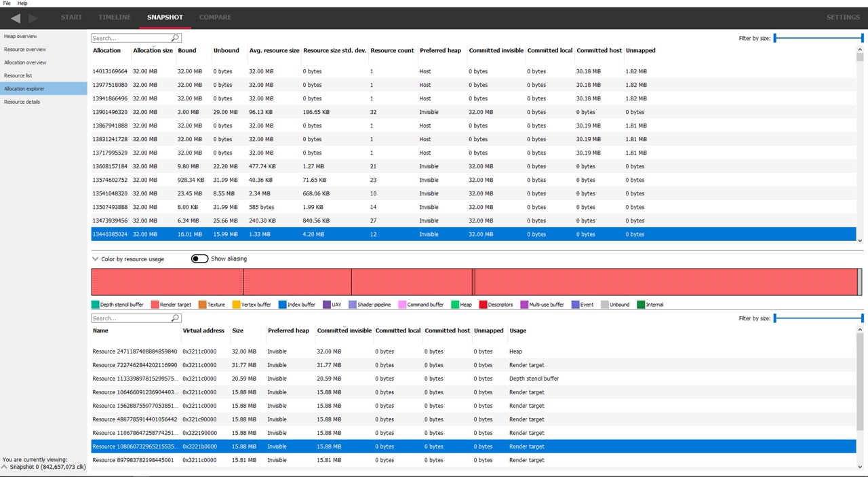Image resolution: width=868 pixels, height=477 pixels.
Task: Expand the Snapshot 0 selector chevron
Action: click(x=5, y=467)
